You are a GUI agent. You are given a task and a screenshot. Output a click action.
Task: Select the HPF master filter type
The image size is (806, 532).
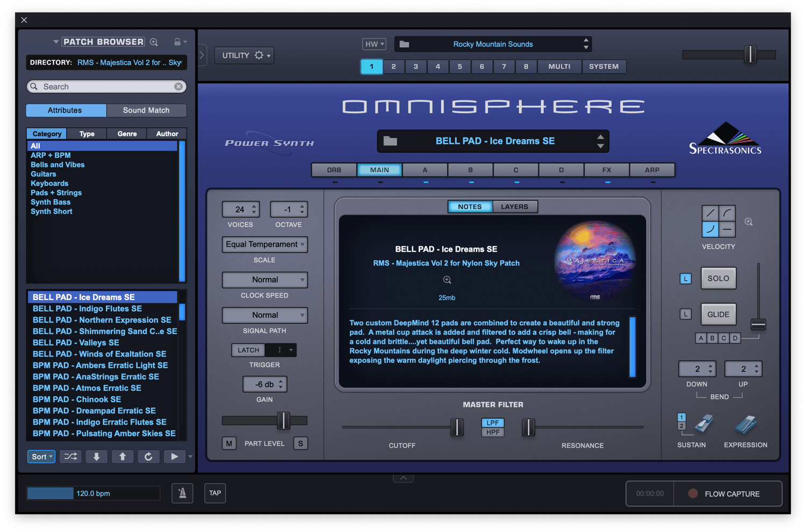[493, 432]
